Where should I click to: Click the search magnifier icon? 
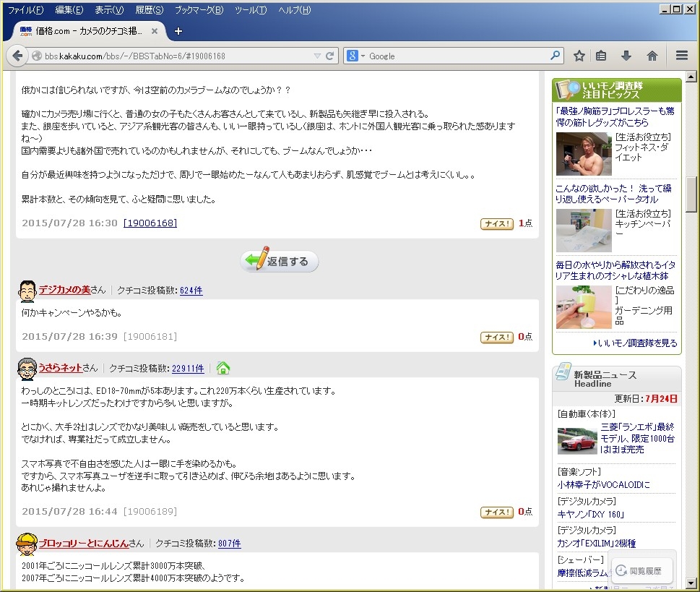click(x=555, y=56)
